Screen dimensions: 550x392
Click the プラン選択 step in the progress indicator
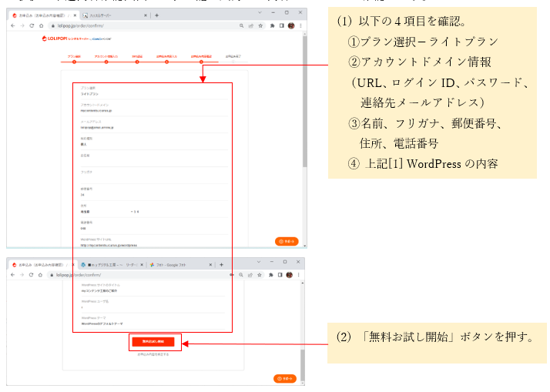[74, 57]
